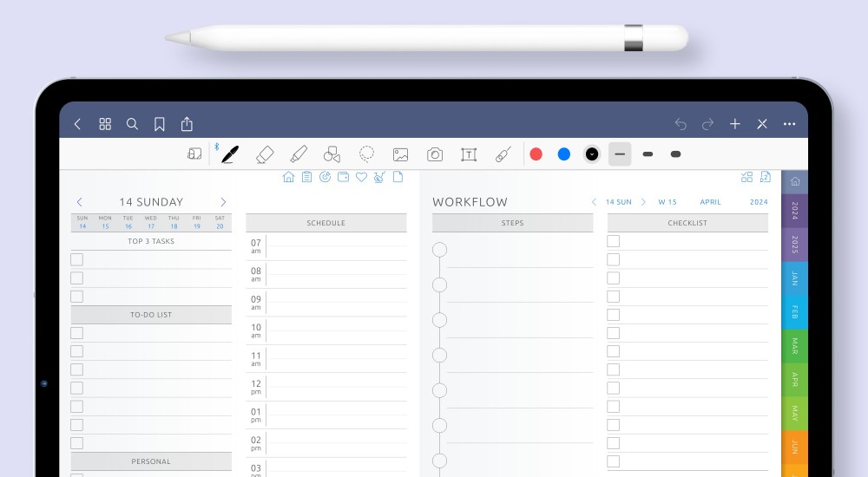Select the Eraser tool
Screen dimensions: 868x477
(x=265, y=154)
